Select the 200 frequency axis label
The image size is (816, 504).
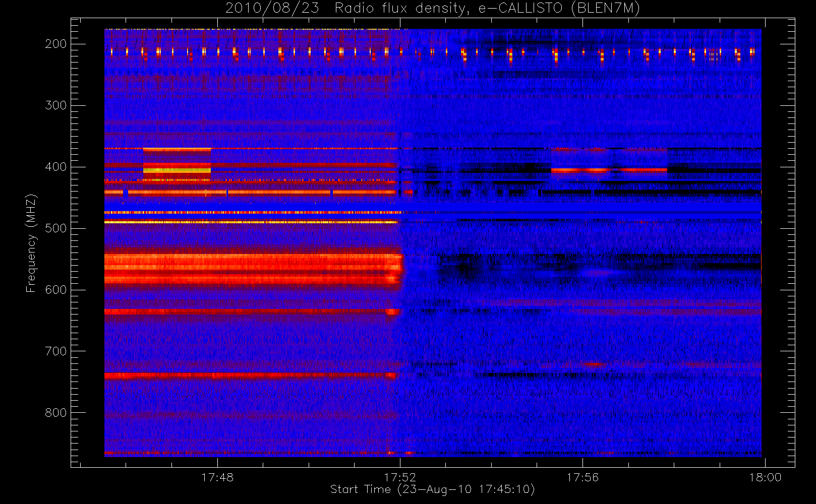point(56,44)
